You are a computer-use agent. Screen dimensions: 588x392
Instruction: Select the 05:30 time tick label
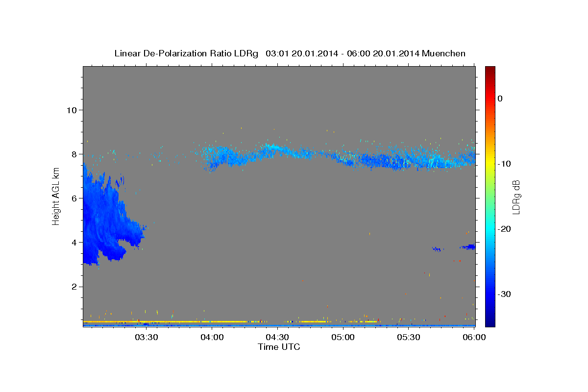tap(408, 338)
